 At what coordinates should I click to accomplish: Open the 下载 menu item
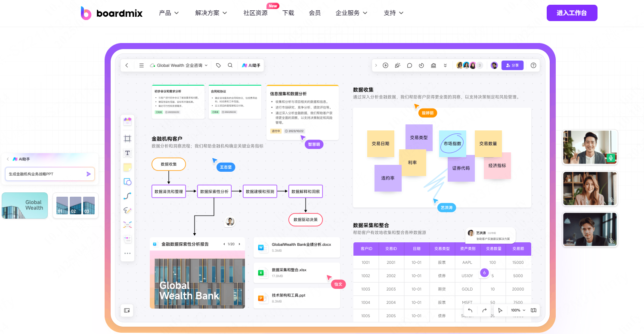pos(288,13)
